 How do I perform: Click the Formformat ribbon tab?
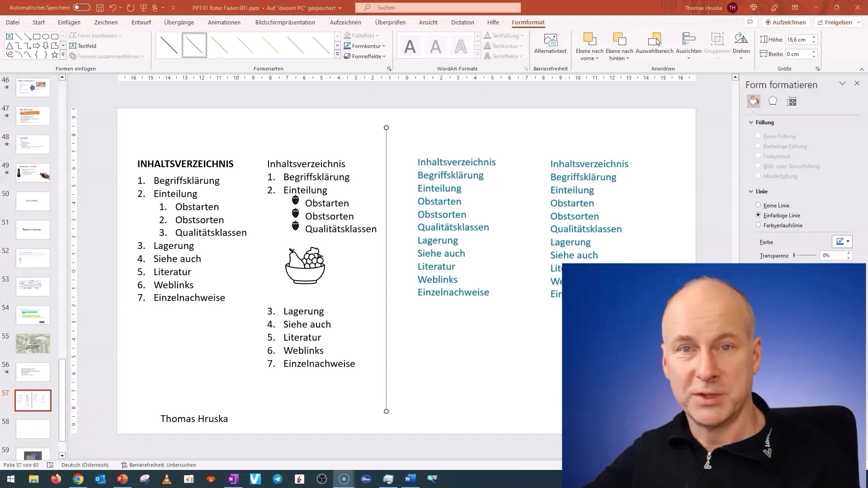[528, 22]
